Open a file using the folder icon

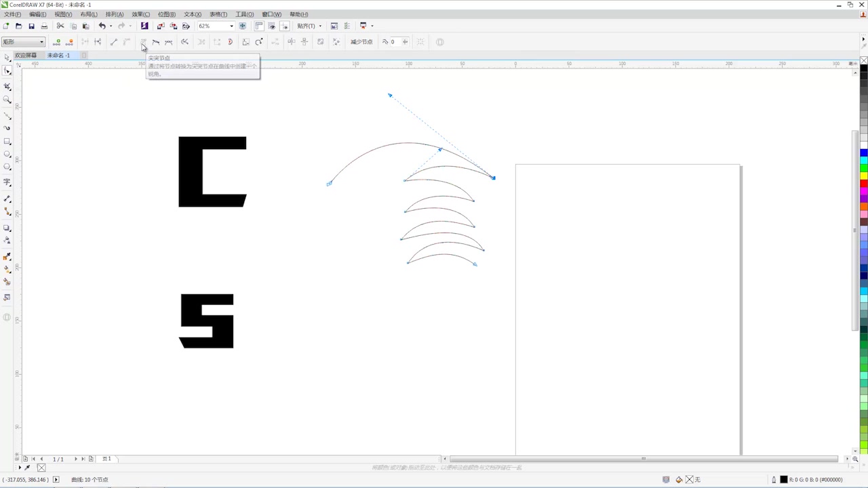coord(18,26)
